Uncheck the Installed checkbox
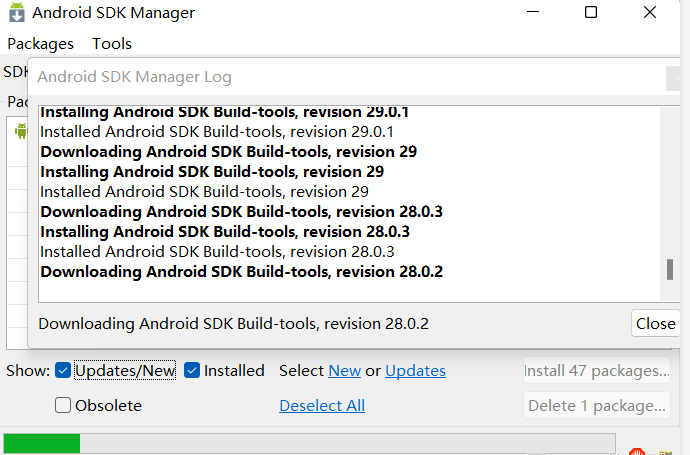This screenshot has height=455, width=690. tap(192, 371)
